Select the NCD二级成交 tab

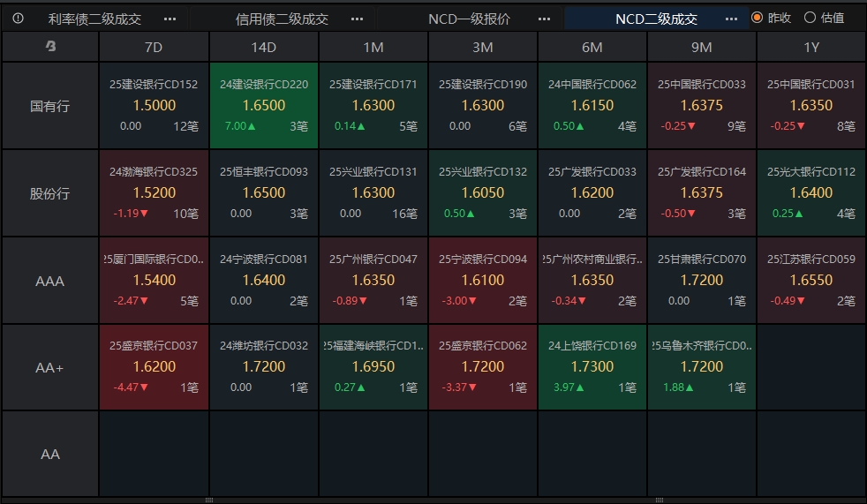(x=656, y=19)
